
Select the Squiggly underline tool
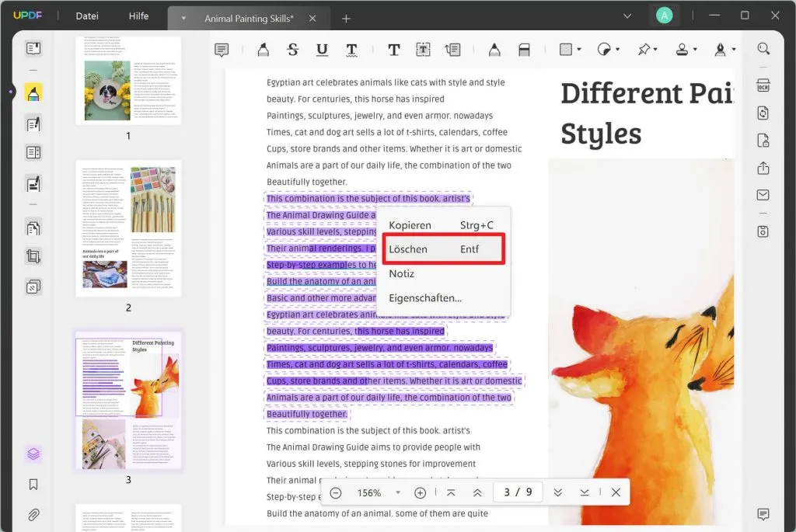tap(351, 49)
